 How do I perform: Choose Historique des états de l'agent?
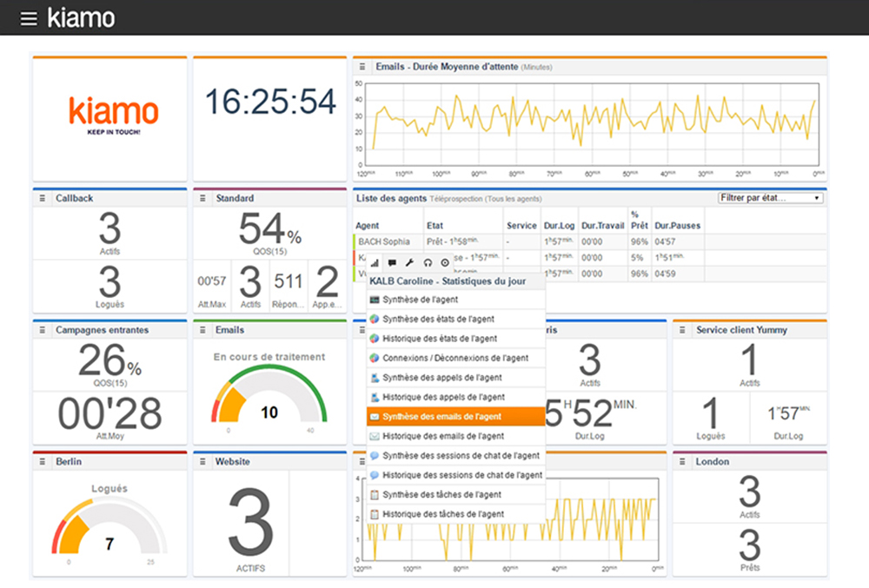click(456, 338)
